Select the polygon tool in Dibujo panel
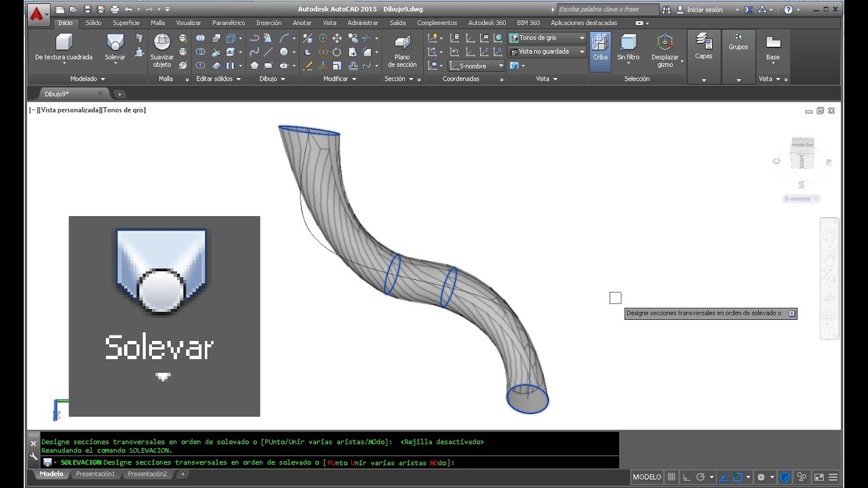The height and width of the screenshot is (488, 868). tap(254, 66)
